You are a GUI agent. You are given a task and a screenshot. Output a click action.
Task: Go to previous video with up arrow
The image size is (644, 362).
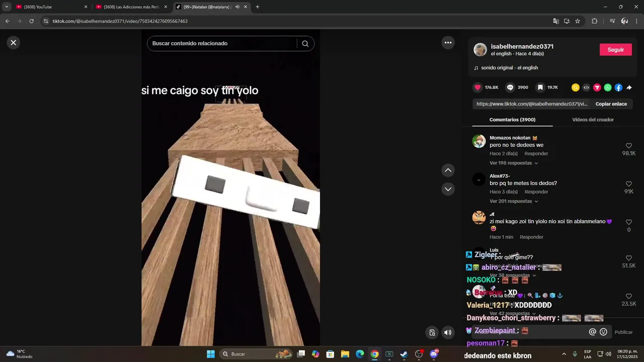pyautogui.click(x=448, y=170)
